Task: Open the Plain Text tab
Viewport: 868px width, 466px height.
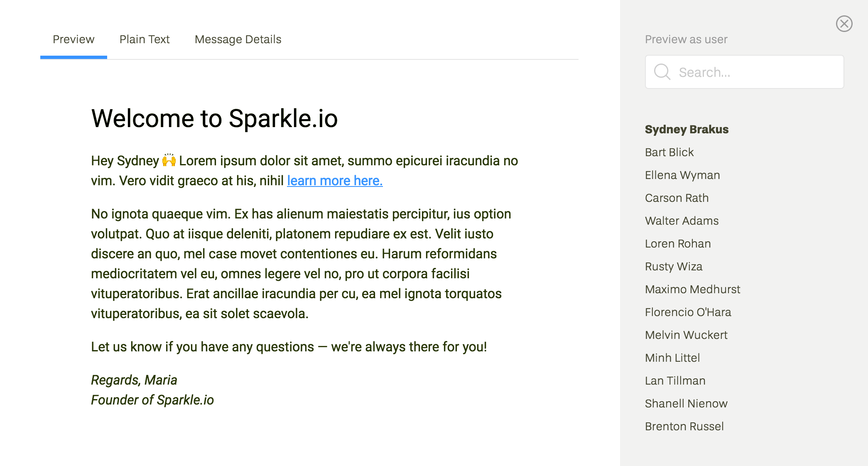Action: (x=145, y=39)
